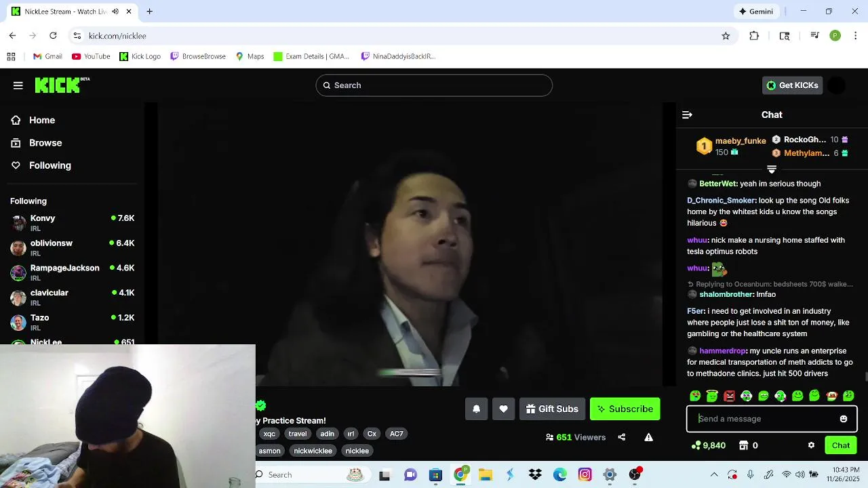Go back to the previous page
The height and width of the screenshot is (488, 868).
pos(12,36)
